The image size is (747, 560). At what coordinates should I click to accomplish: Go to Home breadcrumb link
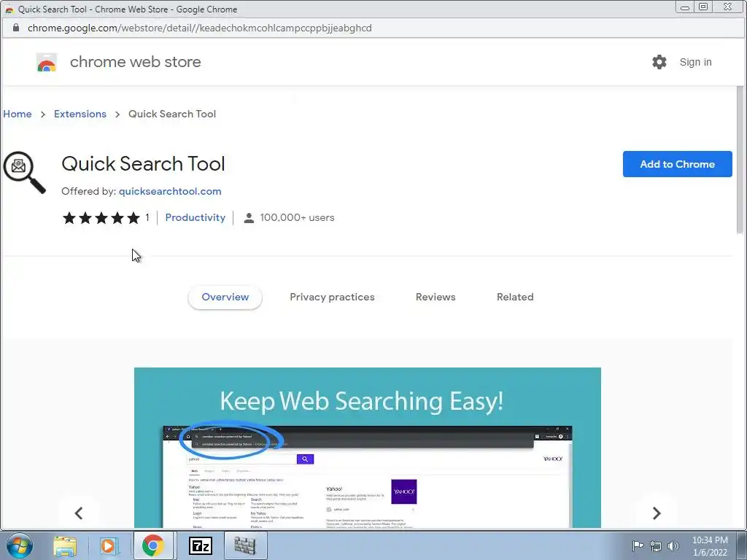(18, 114)
